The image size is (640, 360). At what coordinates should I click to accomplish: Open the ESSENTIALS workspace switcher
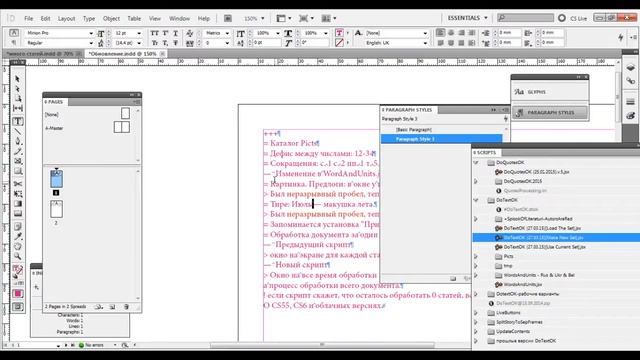467,18
